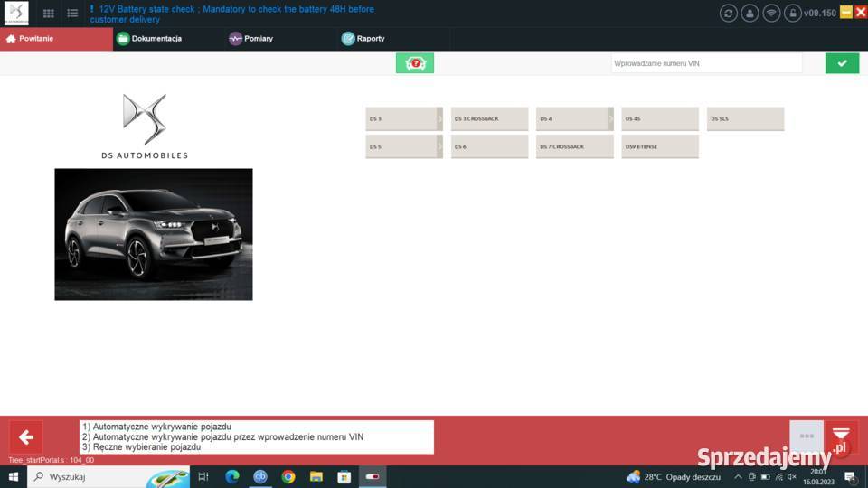Select the DS 5LS model
This screenshot has width=868, height=488.
click(745, 119)
